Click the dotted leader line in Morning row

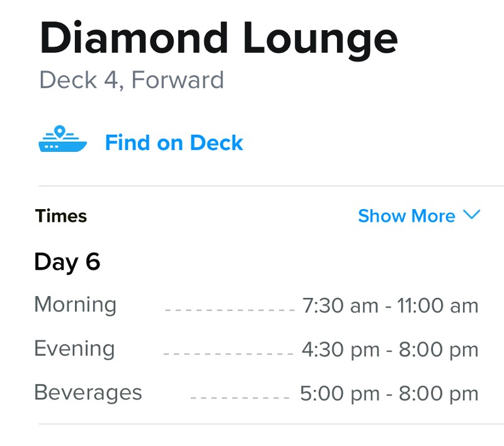click(229, 310)
